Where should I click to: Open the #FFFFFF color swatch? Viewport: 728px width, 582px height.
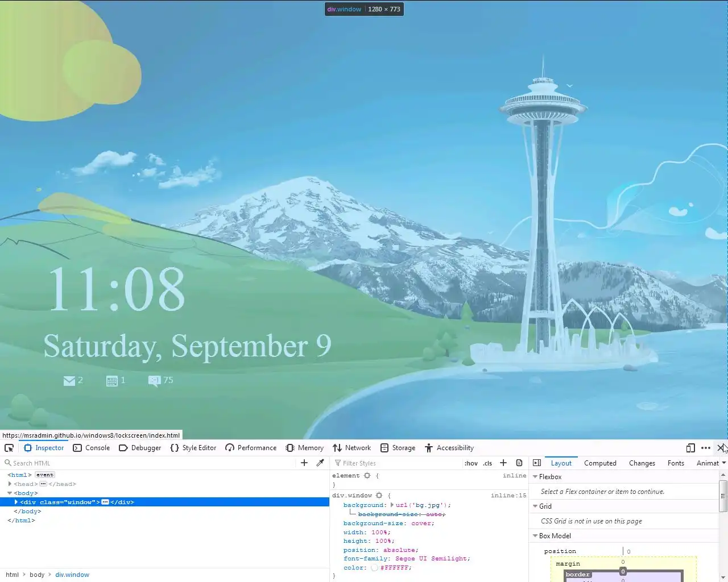[x=374, y=568]
